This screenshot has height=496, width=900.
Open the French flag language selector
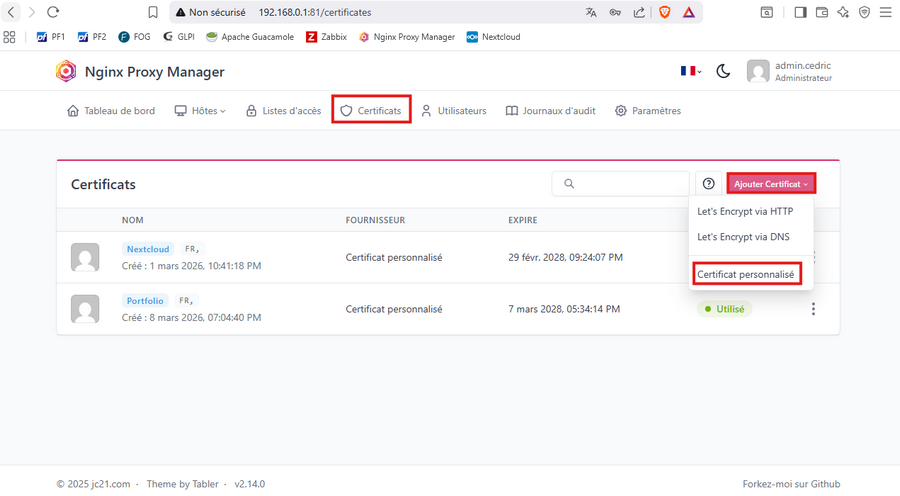pyautogui.click(x=690, y=72)
